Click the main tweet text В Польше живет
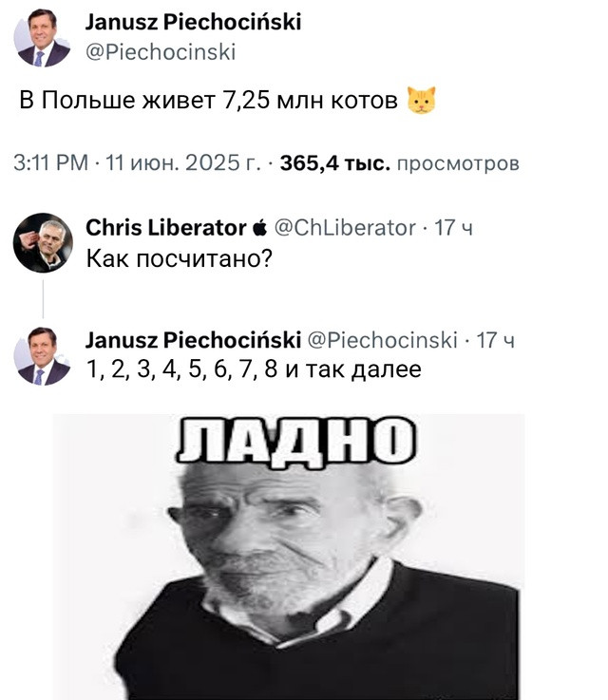The width and height of the screenshot is (608, 700). coord(208,100)
